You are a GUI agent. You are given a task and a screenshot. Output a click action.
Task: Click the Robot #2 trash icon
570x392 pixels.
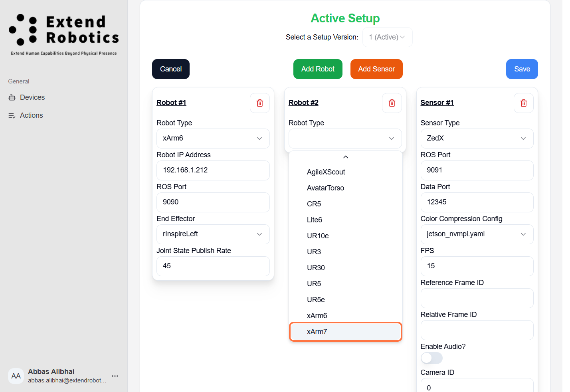392,103
